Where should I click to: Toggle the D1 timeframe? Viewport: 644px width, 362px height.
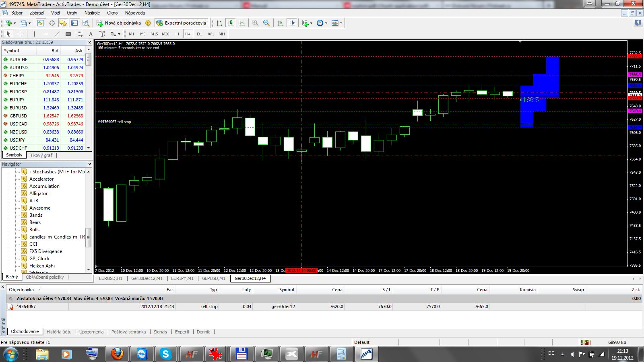(x=199, y=34)
